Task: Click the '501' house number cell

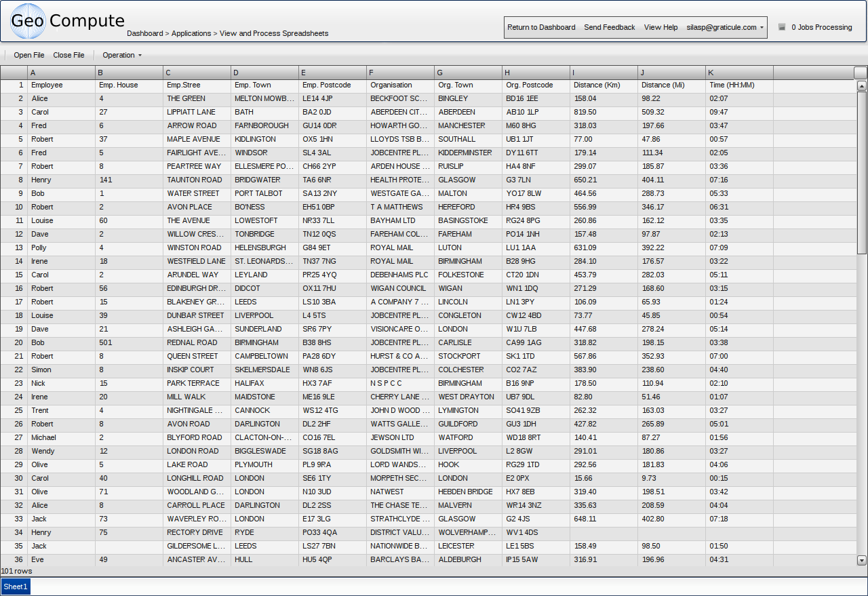Action: [x=130, y=342]
